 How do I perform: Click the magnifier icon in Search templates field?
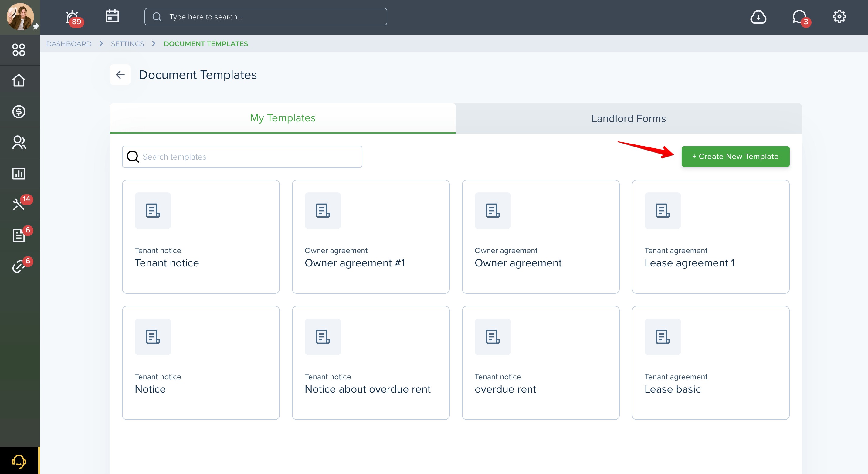133,157
